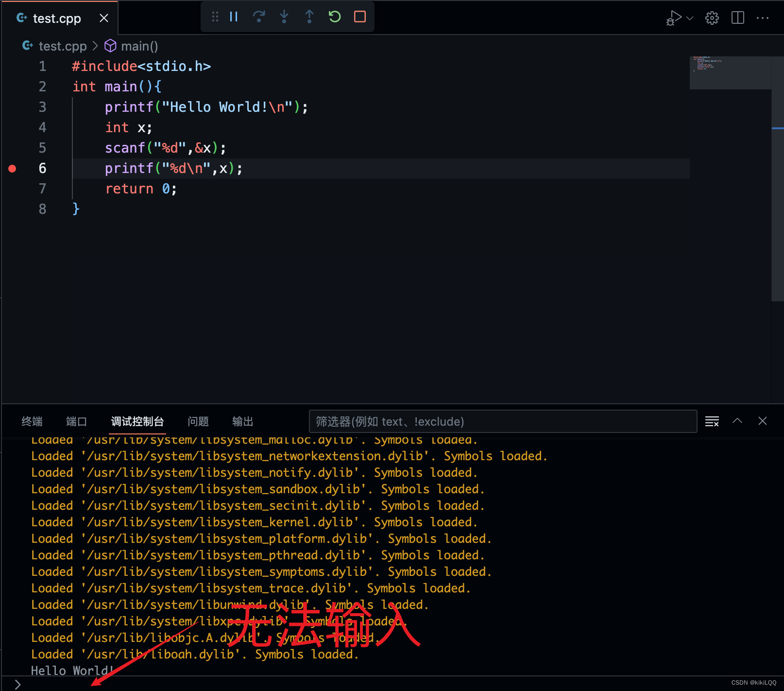Grab the debug toolbar drag handle

pyautogui.click(x=215, y=17)
